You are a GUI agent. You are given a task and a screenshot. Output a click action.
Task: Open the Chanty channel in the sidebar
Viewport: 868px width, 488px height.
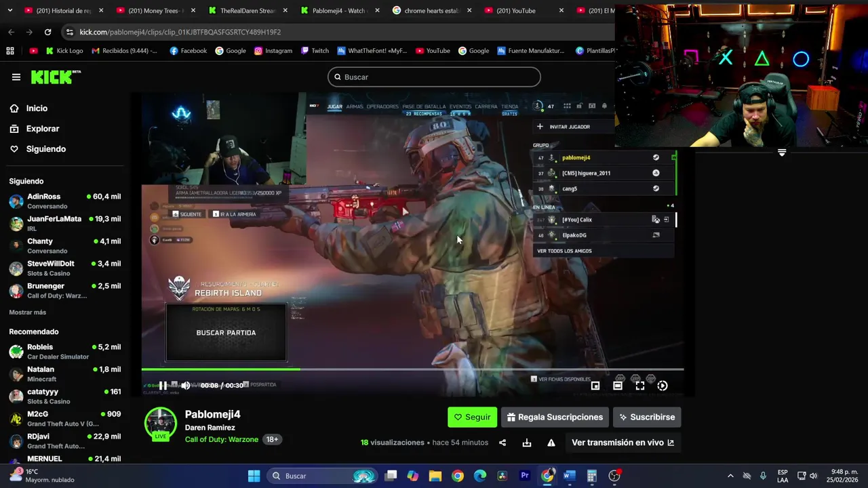[x=64, y=246]
